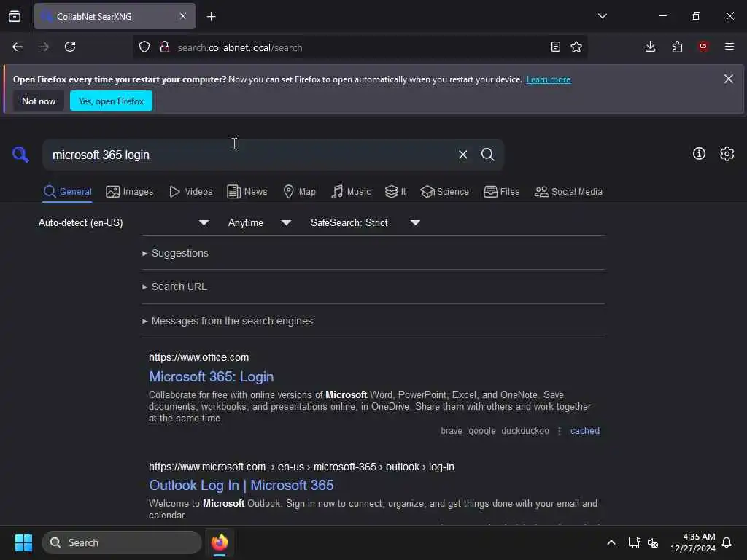Open the Learn more link
Screen dimensions: 747x560
[549, 79]
